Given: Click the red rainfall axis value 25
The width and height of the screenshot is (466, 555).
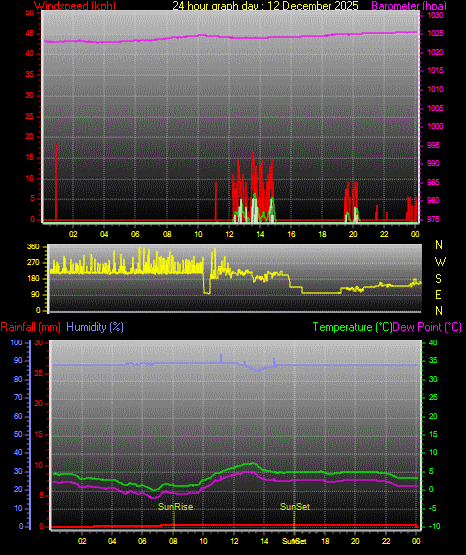Looking at the screenshot, I should (x=39, y=374).
